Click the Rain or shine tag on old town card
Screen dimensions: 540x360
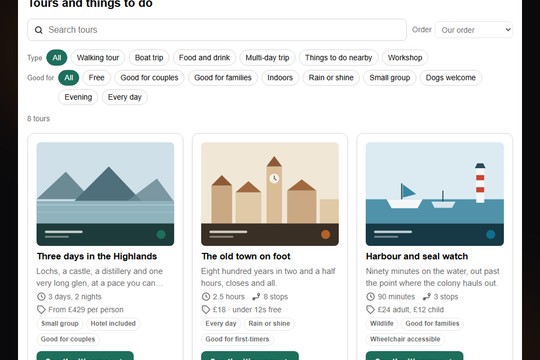pos(269,324)
